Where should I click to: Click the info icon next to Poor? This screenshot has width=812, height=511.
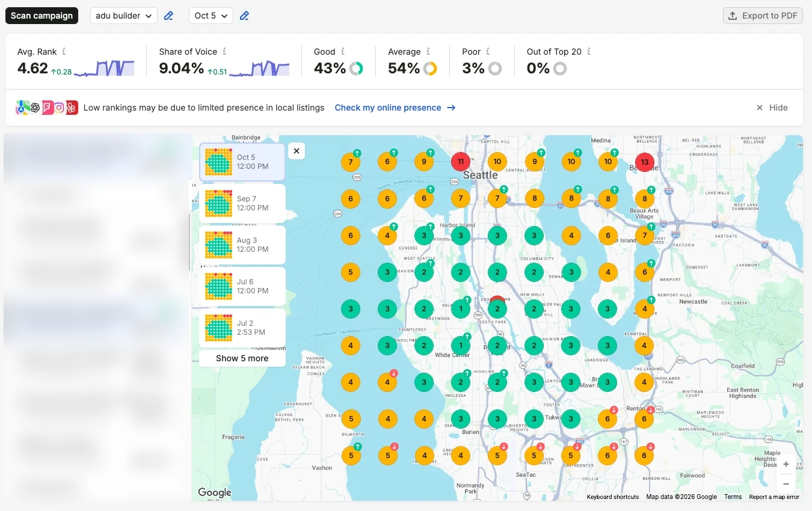pos(488,52)
